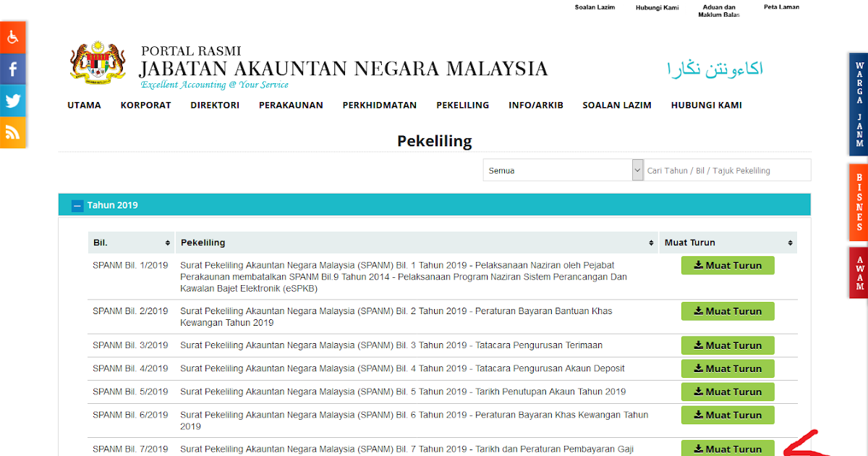Download SPANM Bil. 5/2019 via Muat Turun
Image resolution: width=868 pixels, height=456 pixels.
(728, 392)
